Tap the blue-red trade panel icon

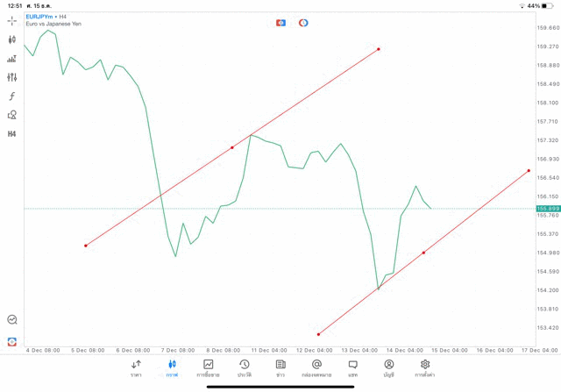[280, 23]
